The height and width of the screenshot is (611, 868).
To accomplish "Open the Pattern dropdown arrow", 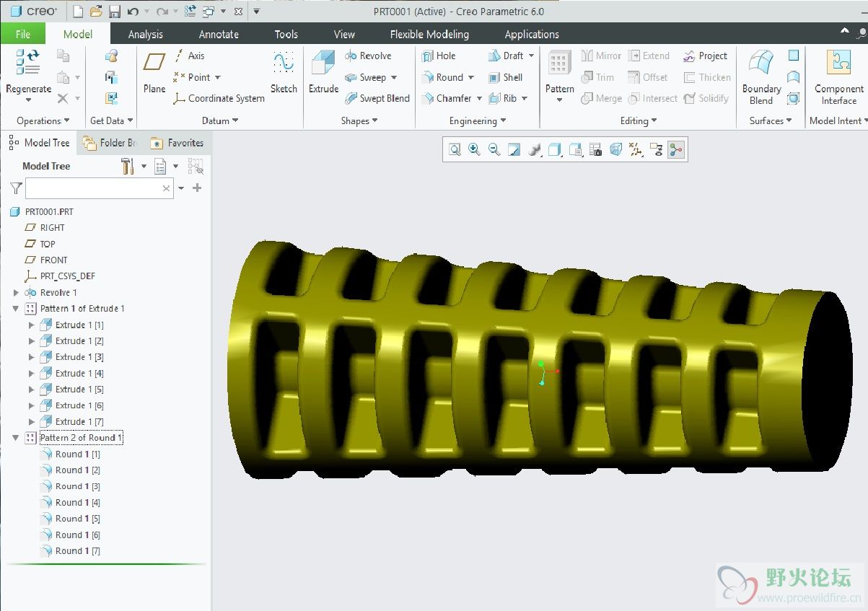I will (560, 100).
